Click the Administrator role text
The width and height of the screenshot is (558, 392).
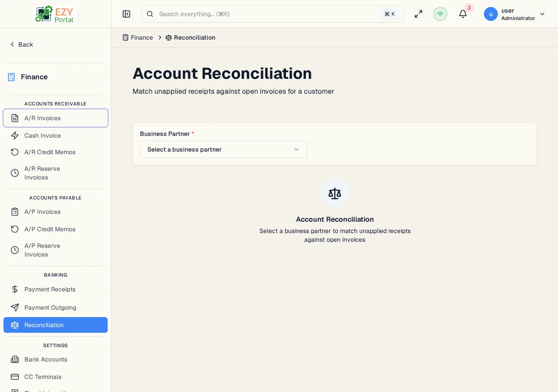[518, 18]
